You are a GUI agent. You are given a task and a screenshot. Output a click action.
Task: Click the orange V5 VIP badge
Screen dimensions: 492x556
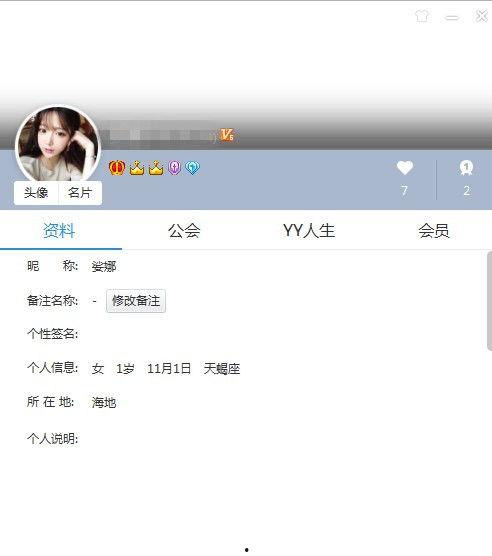(x=227, y=135)
